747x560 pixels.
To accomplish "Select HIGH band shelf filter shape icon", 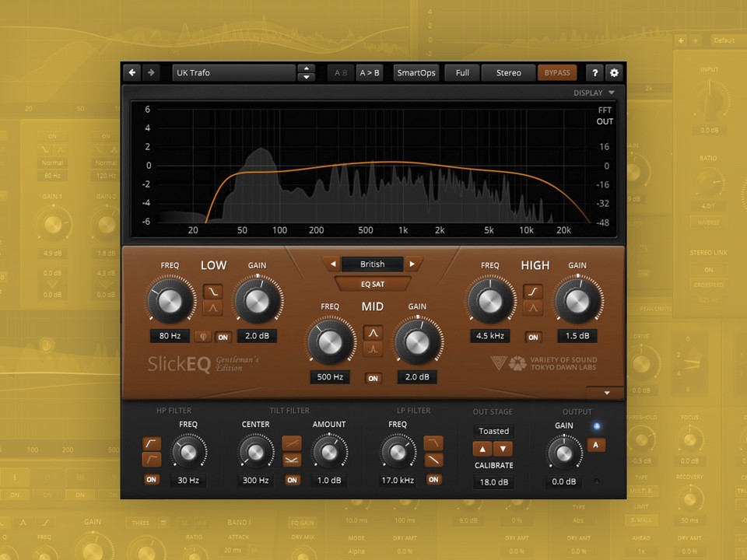I will (x=533, y=292).
